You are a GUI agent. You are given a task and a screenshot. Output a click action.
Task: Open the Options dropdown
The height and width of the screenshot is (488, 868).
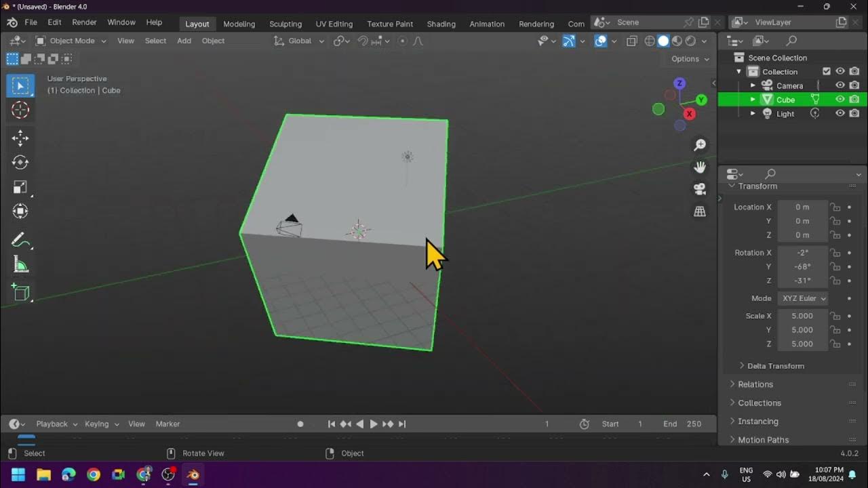pos(690,59)
